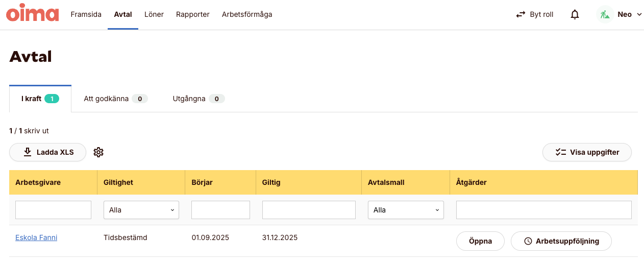Expand the Neo user menu chevron
The width and height of the screenshot is (644, 261).
[x=639, y=15]
